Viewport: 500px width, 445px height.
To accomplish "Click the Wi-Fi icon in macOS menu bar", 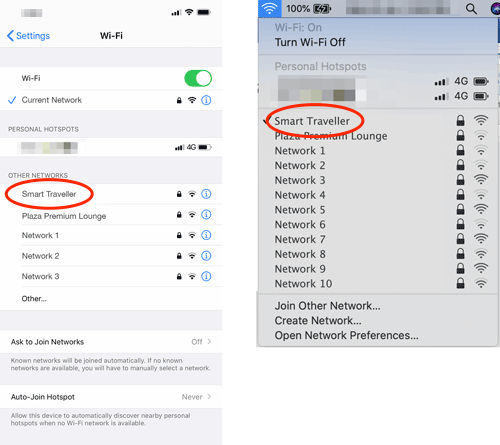I will [x=269, y=8].
